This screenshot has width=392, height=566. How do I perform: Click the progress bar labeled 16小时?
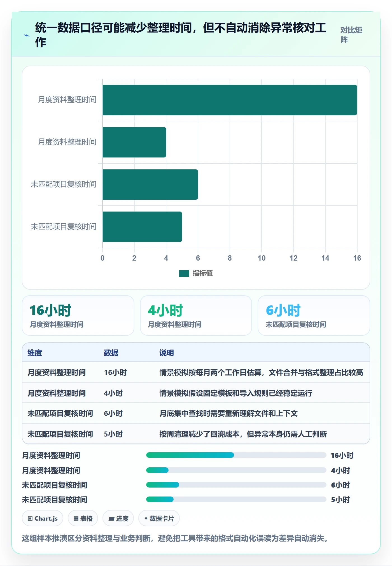click(x=236, y=455)
